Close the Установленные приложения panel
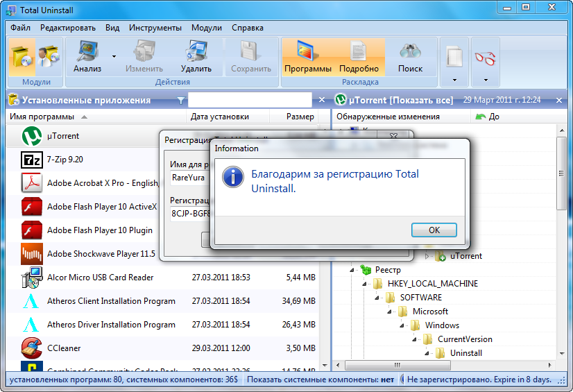 point(322,100)
